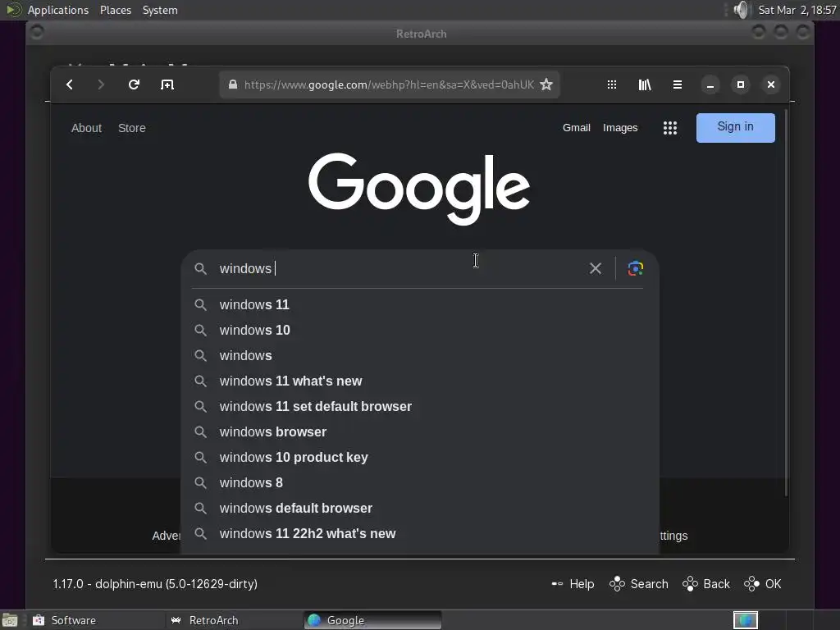Viewport: 840px width, 630px height.
Task: Choose 'windows 11 22h2 what's new' suggestion
Action: 420,533
